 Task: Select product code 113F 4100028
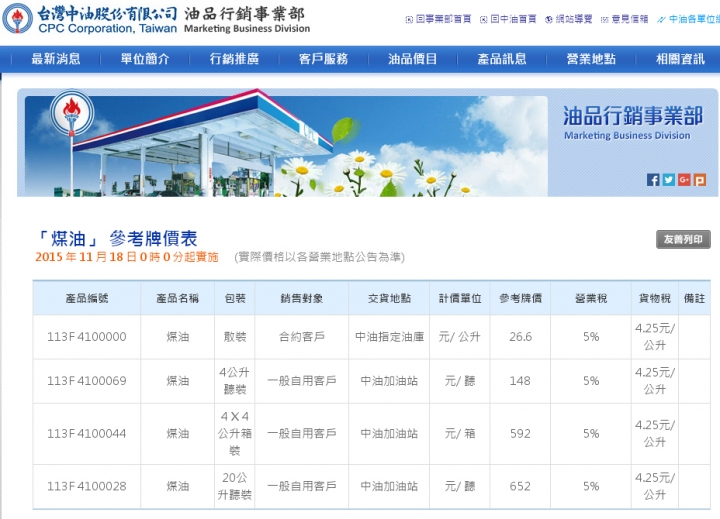pyautogui.click(x=87, y=486)
